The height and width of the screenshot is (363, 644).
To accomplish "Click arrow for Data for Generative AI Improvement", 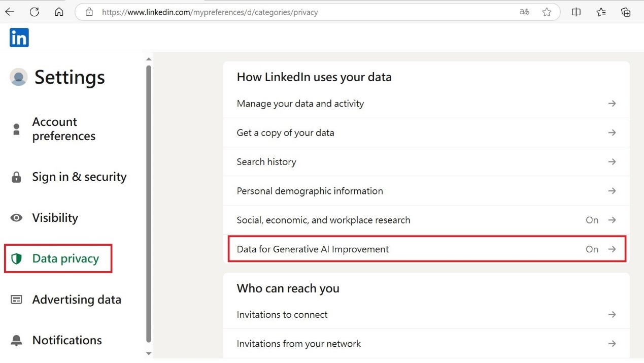I will (612, 249).
